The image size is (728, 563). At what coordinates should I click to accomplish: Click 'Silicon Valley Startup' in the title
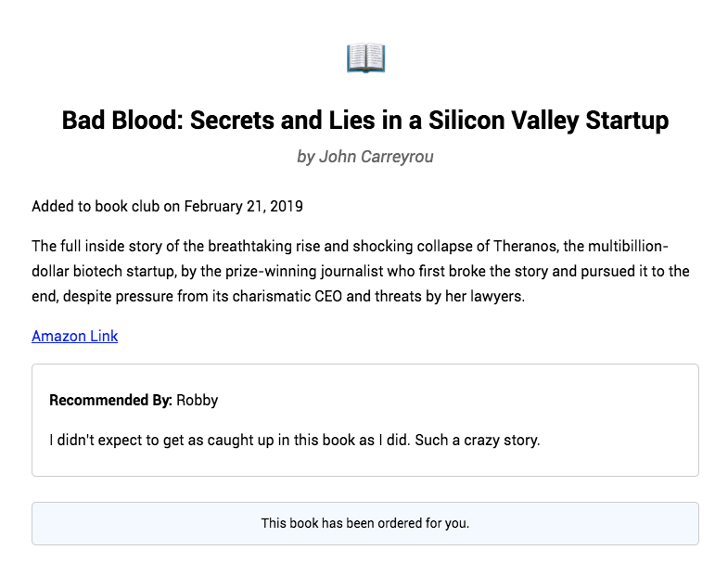click(x=548, y=121)
